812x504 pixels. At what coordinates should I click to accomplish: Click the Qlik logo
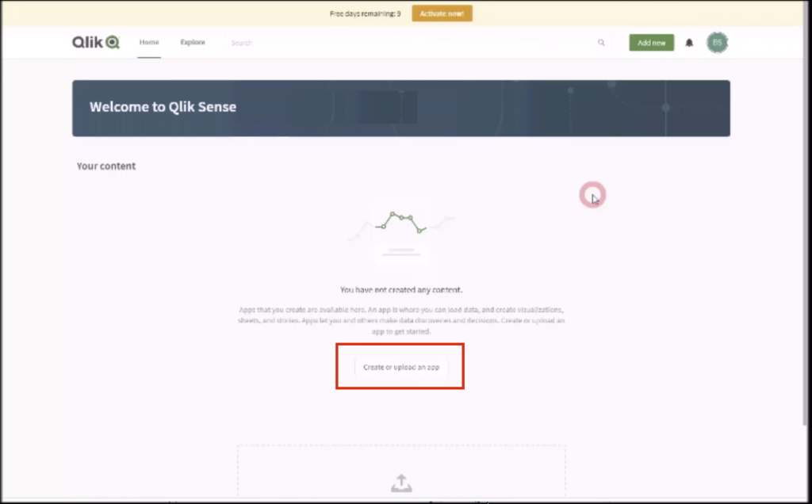click(96, 43)
